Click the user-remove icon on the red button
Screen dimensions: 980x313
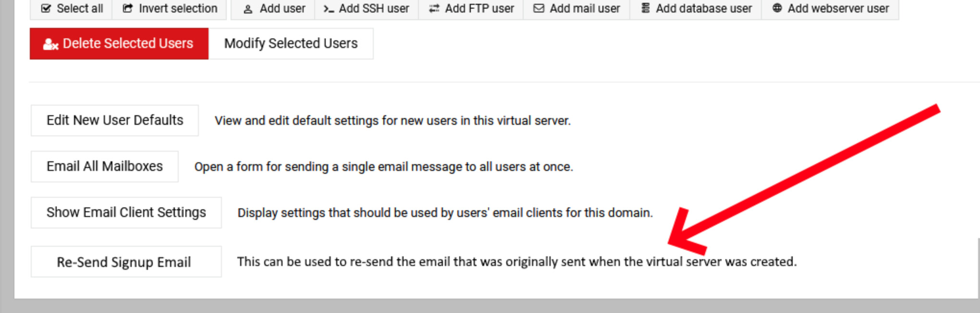(x=50, y=44)
